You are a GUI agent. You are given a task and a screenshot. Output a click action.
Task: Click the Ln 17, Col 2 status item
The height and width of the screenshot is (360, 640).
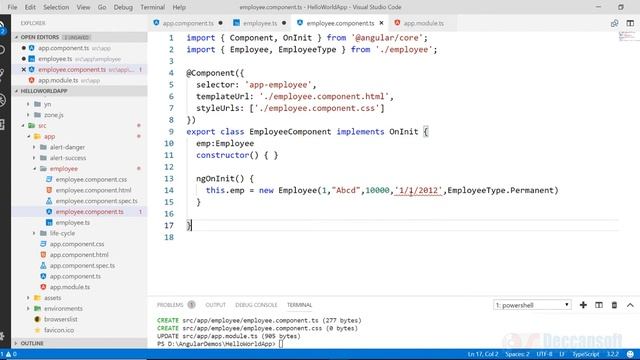tap(483, 354)
